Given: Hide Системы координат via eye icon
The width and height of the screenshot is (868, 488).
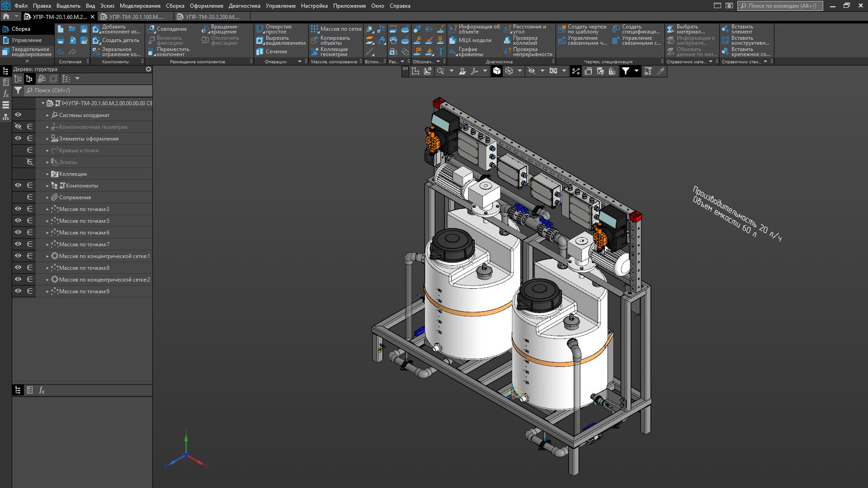Looking at the screenshot, I should pos(18,115).
